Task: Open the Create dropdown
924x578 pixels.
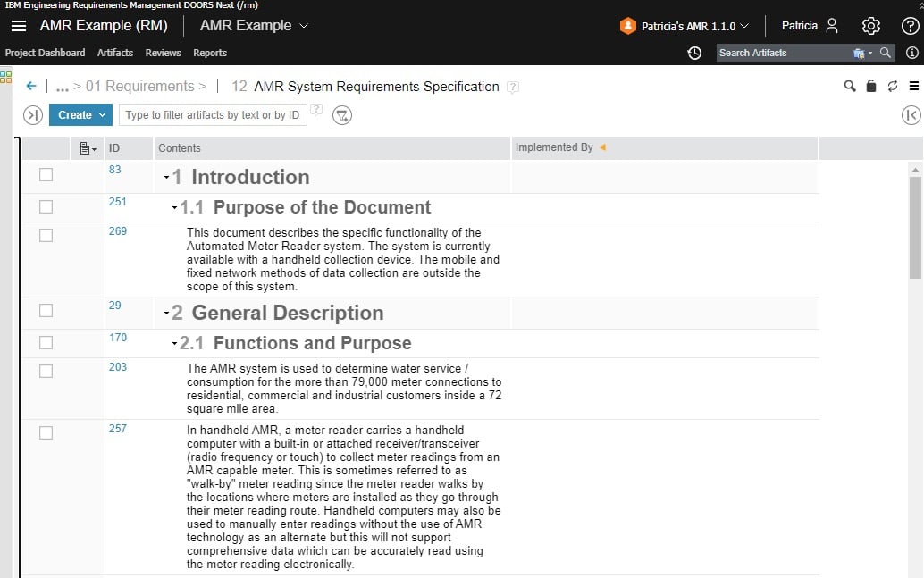Action: [80, 114]
